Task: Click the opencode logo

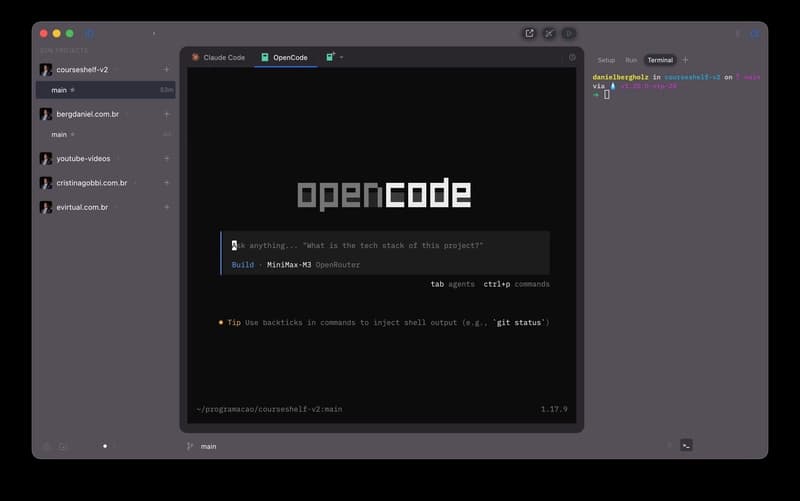Action: (x=384, y=193)
